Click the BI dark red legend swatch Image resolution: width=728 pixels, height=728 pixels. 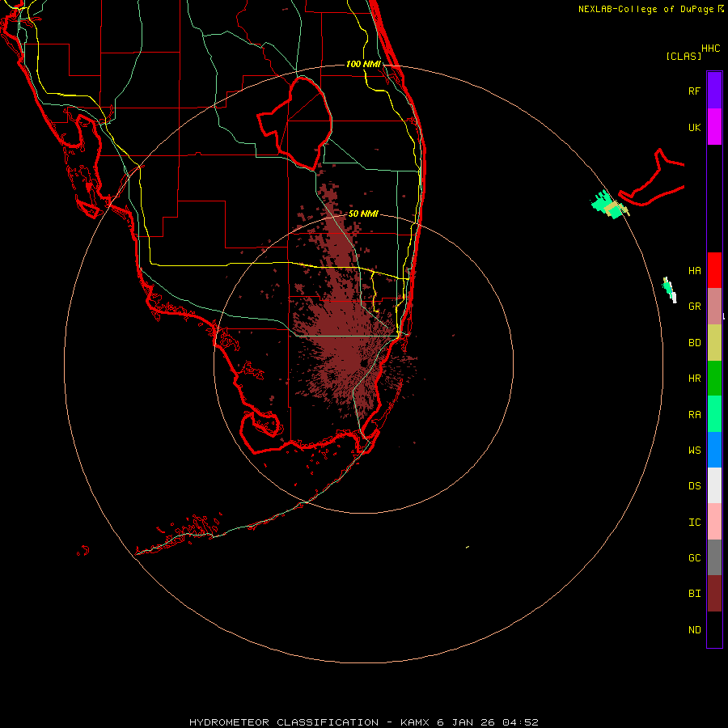[x=714, y=594]
